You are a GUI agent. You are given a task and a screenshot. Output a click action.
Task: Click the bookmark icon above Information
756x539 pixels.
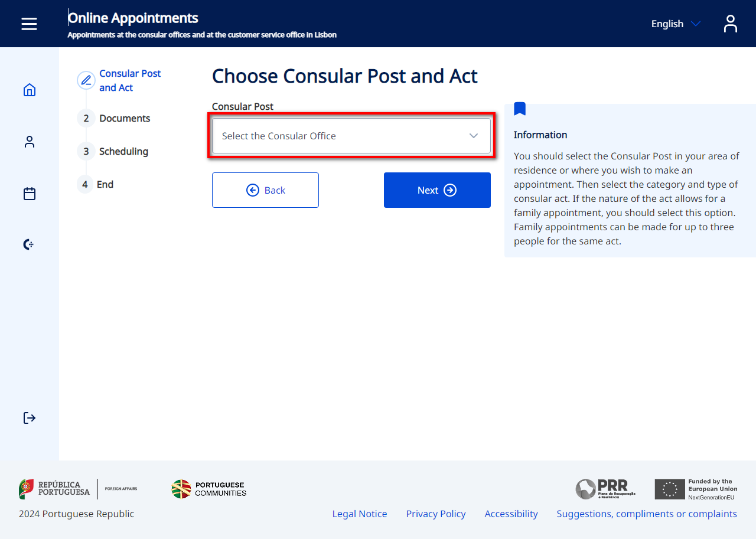coord(520,109)
